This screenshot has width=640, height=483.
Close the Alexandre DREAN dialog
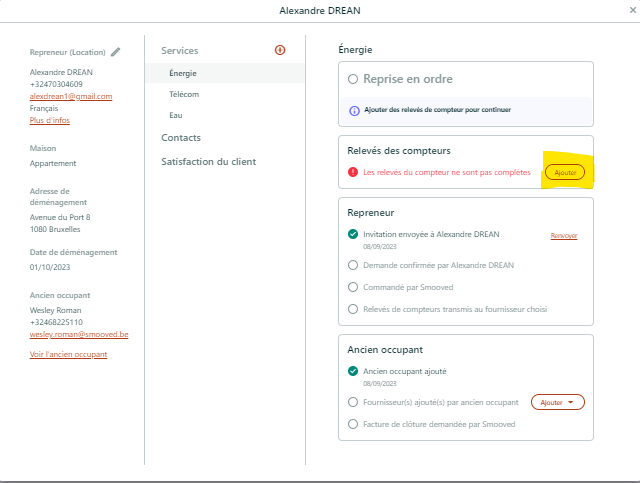pos(633,10)
